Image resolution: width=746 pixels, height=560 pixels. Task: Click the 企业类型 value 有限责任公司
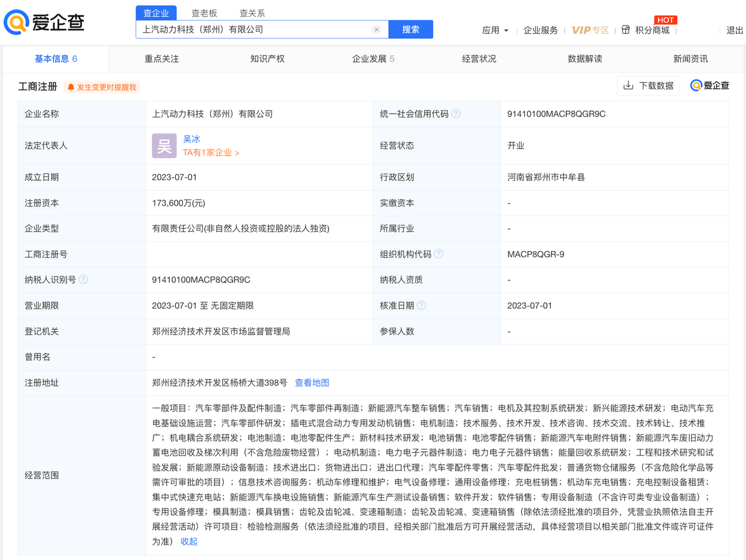tap(241, 229)
